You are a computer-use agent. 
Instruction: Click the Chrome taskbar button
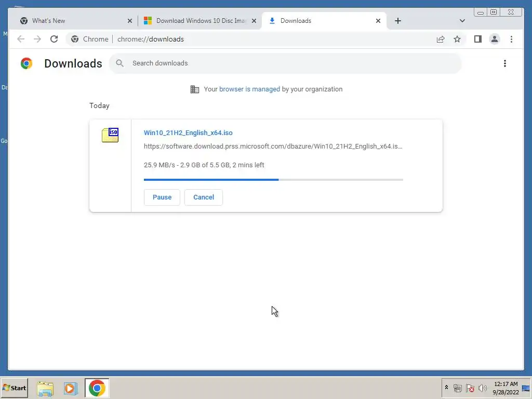pos(97,388)
